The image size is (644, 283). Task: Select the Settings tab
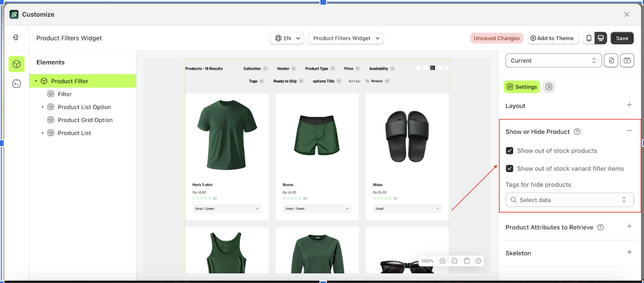(522, 86)
